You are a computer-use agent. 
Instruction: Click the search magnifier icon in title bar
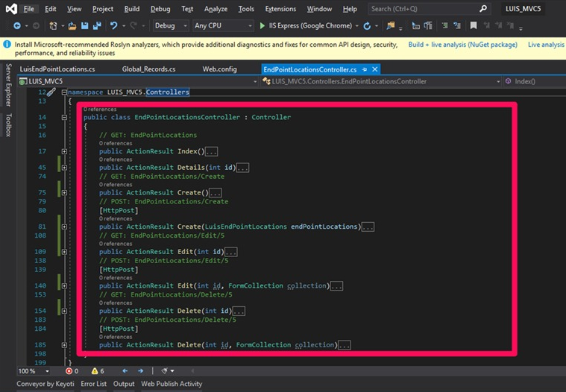coord(484,9)
